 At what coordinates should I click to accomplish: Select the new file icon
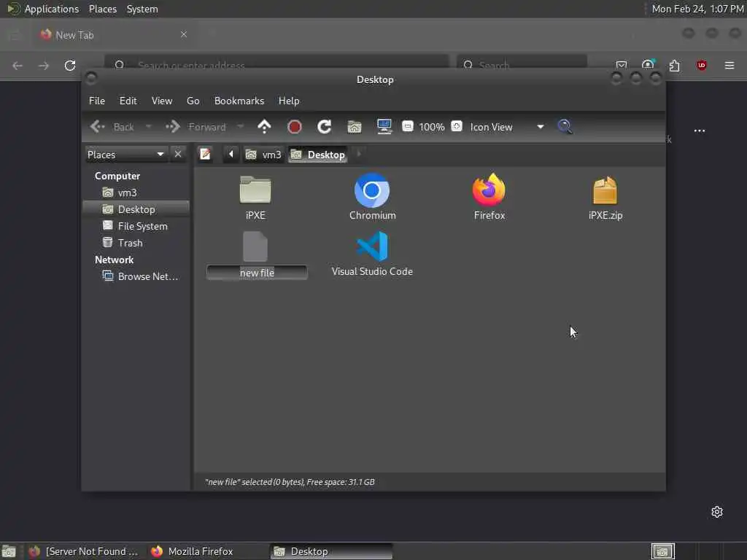coord(255,246)
